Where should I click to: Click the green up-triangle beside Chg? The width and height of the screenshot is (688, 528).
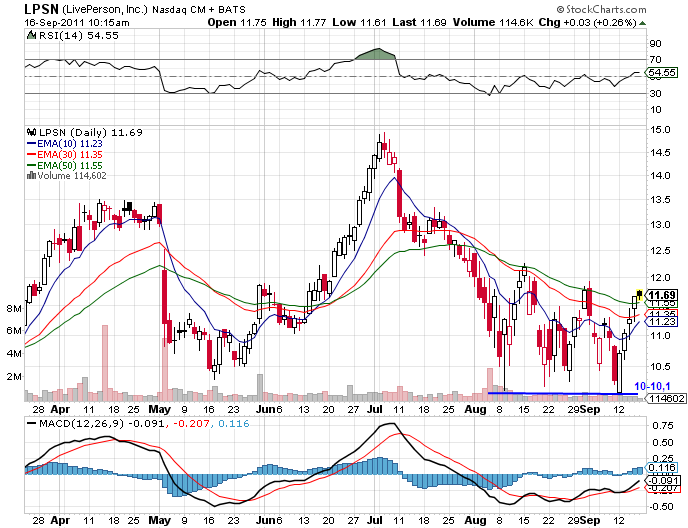click(x=642, y=23)
